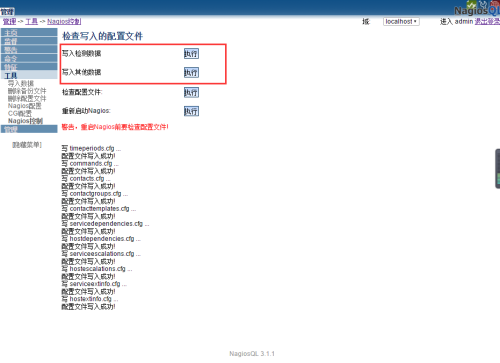Screen dimensions: 500x363
Task: Click 执行 for 写入其他数据
Action: coord(191,72)
